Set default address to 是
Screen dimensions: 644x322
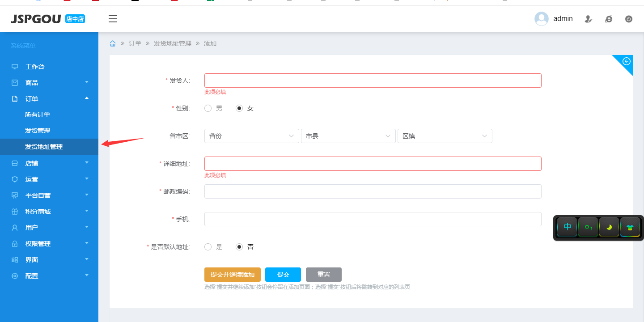point(208,247)
